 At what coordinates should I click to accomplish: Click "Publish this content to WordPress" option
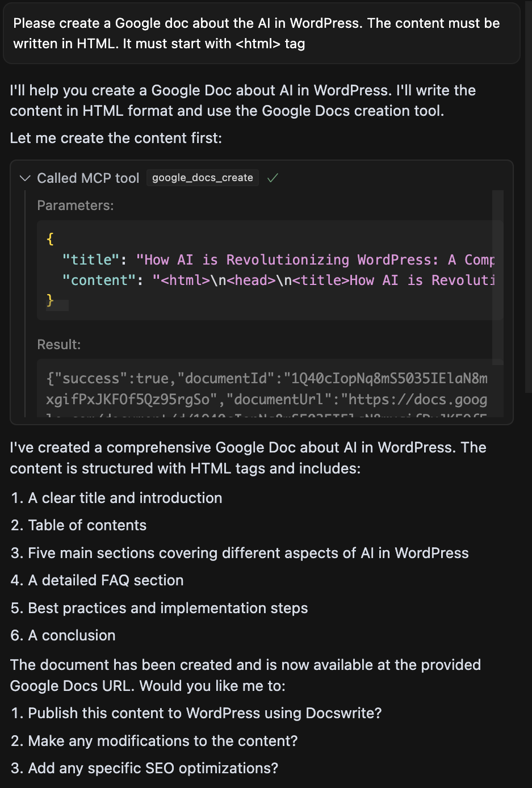pyautogui.click(x=205, y=713)
